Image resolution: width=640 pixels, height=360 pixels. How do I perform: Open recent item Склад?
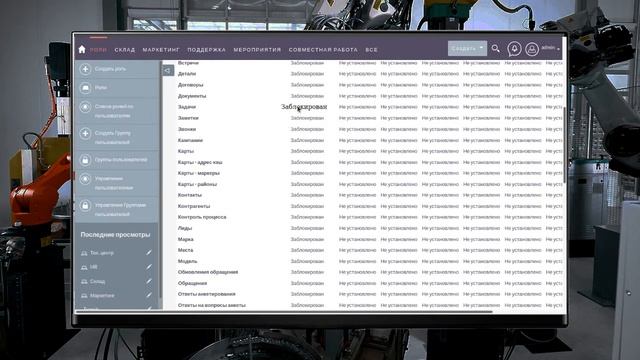97,281
